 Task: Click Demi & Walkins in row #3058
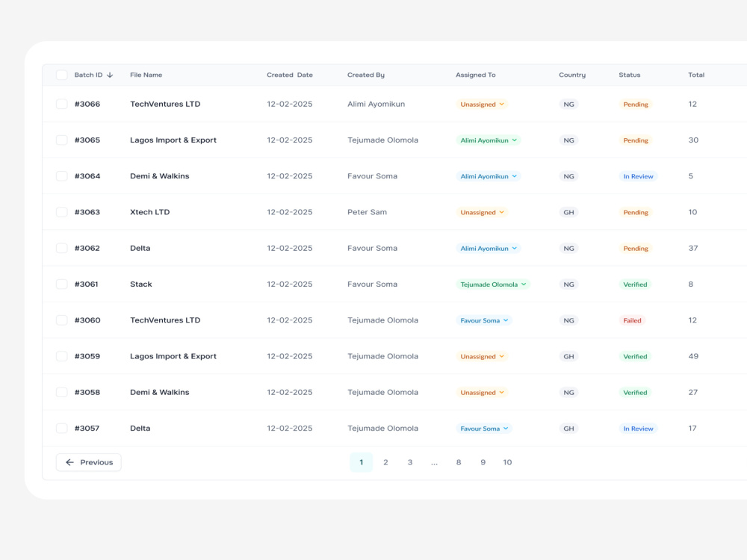coord(160,393)
